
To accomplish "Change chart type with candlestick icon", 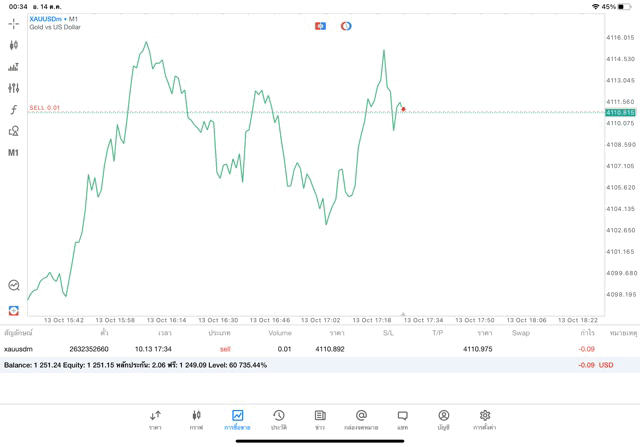I will click(x=13, y=45).
